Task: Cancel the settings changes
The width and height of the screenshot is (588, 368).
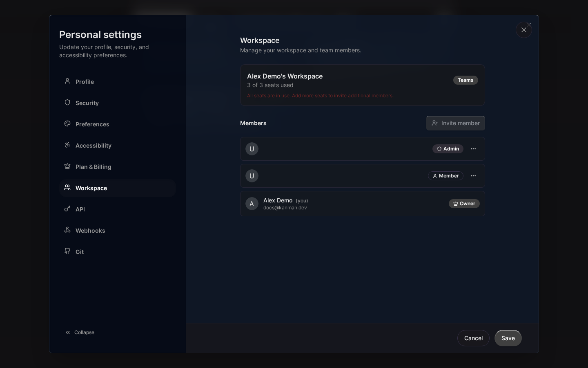Action: (473, 338)
